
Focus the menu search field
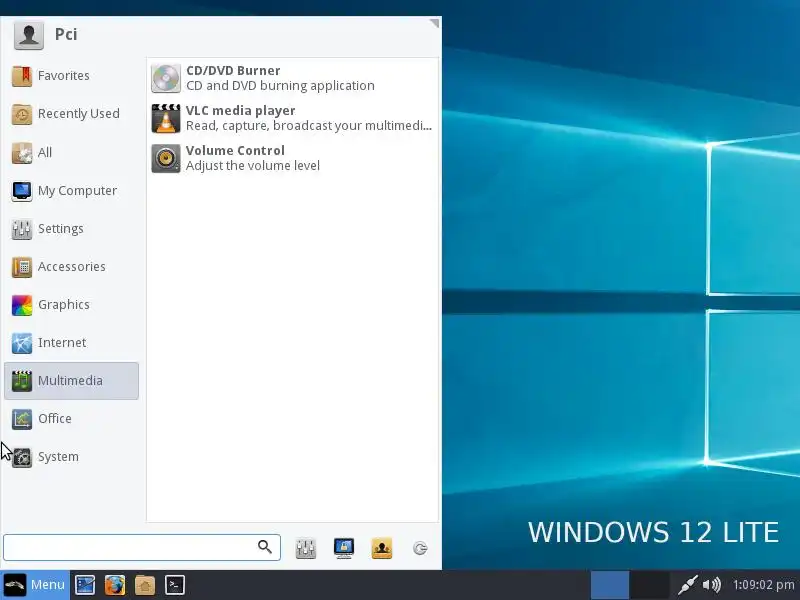[142, 547]
